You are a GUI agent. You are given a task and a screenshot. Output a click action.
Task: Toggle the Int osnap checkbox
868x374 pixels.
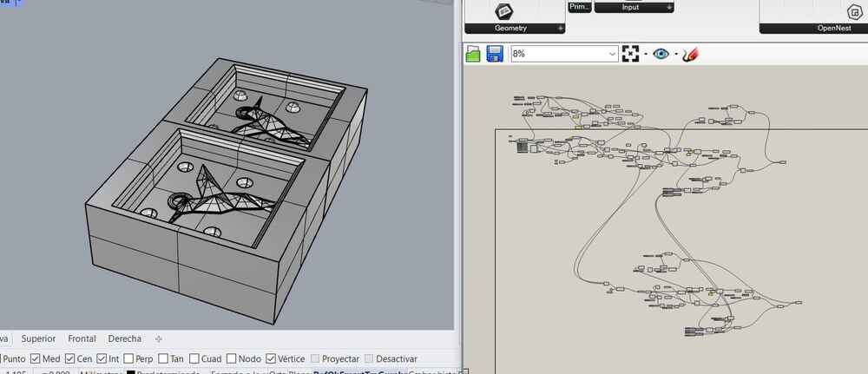102,359
